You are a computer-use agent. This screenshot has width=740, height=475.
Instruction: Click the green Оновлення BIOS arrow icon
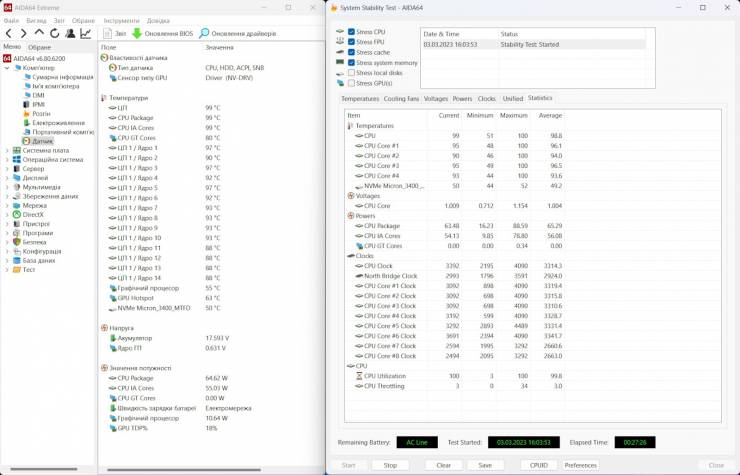coord(137,34)
